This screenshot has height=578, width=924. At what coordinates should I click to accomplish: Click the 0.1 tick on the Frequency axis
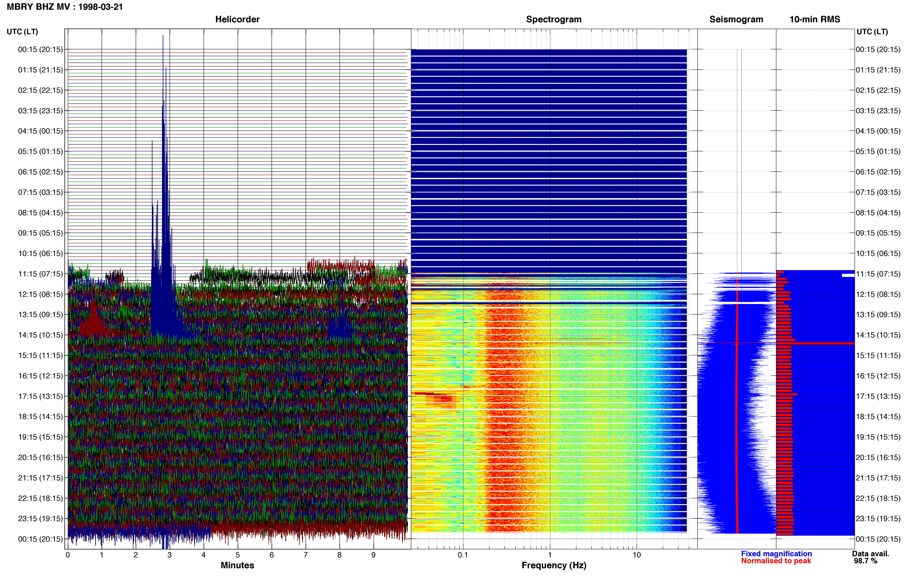coord(463,555)
